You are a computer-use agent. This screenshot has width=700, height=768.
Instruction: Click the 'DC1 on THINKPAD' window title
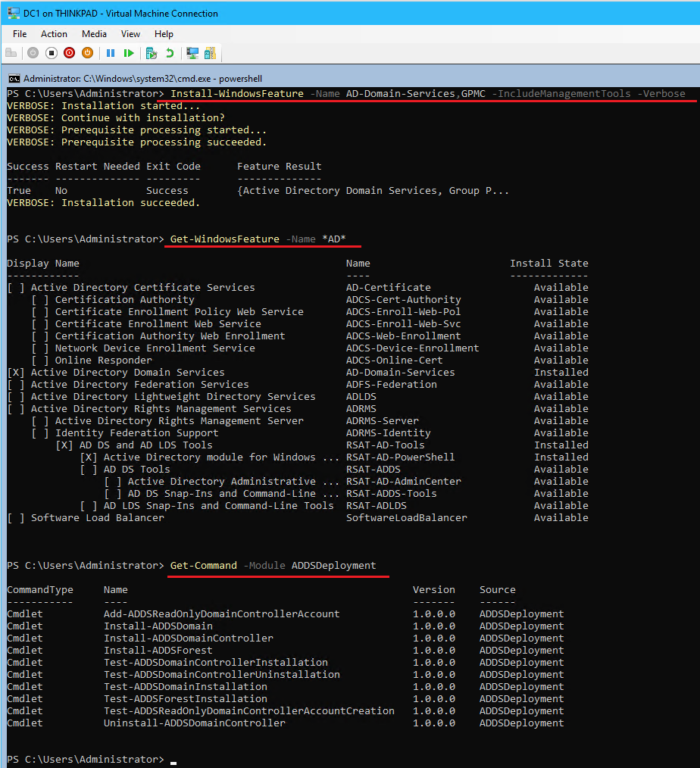click(x=120, y=13)
